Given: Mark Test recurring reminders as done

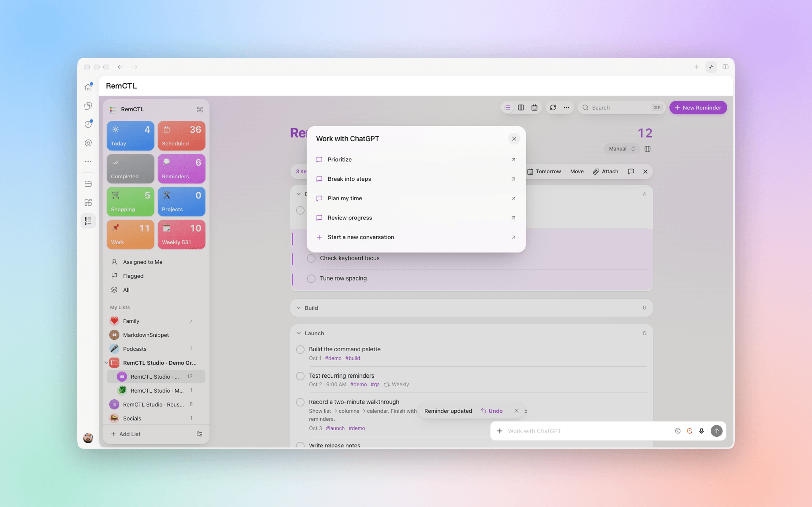Looking at the screenshot, I should pos(300,376).
